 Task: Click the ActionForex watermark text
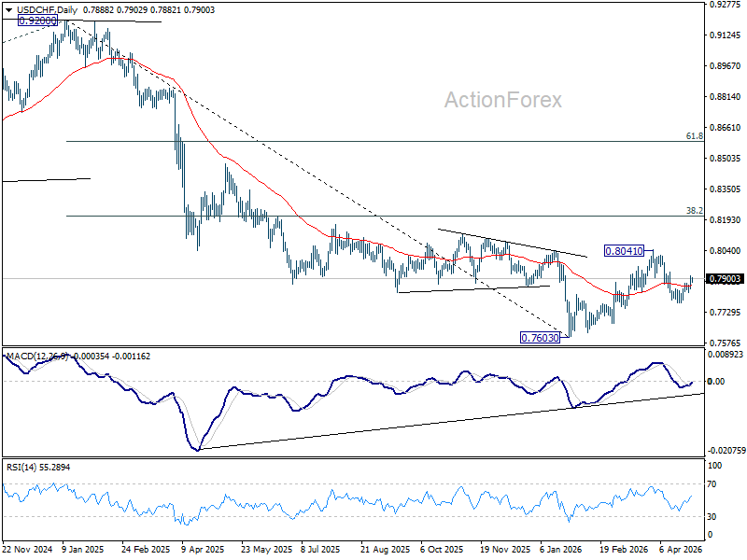pyautogui.click(x=503, y=100)
